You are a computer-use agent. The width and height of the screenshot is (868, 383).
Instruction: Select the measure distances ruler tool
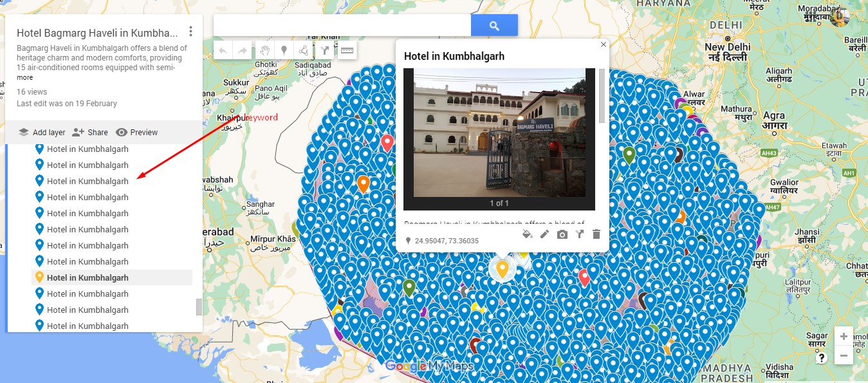click(x=347, y=50)
